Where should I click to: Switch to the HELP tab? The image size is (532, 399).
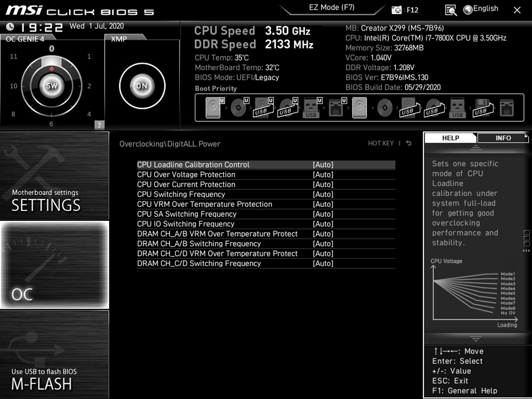tap(451, 138)
